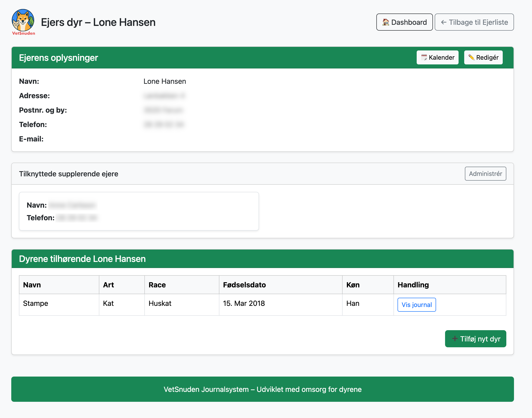This screenshot has height=418, width=532.
Task: Administrate the supplementary owners
Action: pyautogui.click(x=486, y=173)
